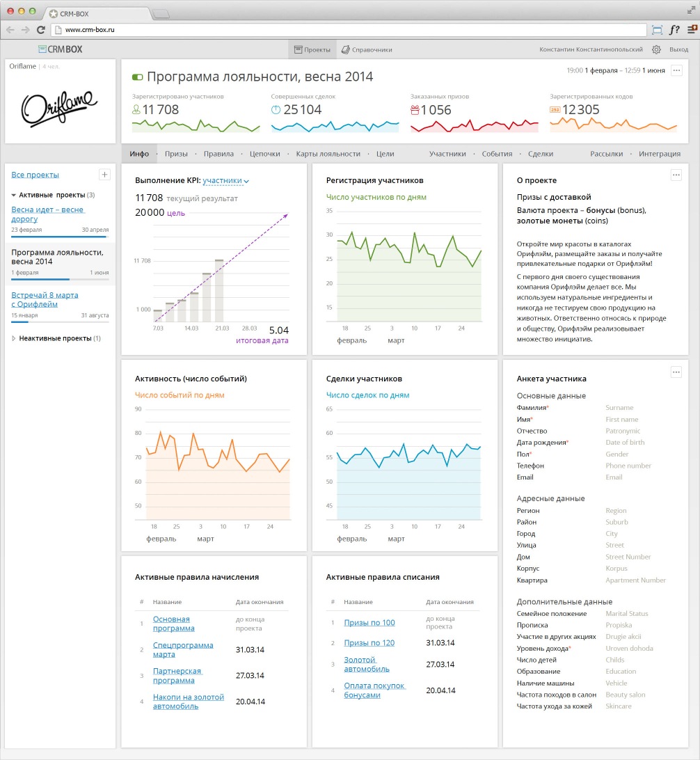This screenshot has height=760, width=700.
Task: Click the Marital Status field placeholder
Action: coord(627,614)
